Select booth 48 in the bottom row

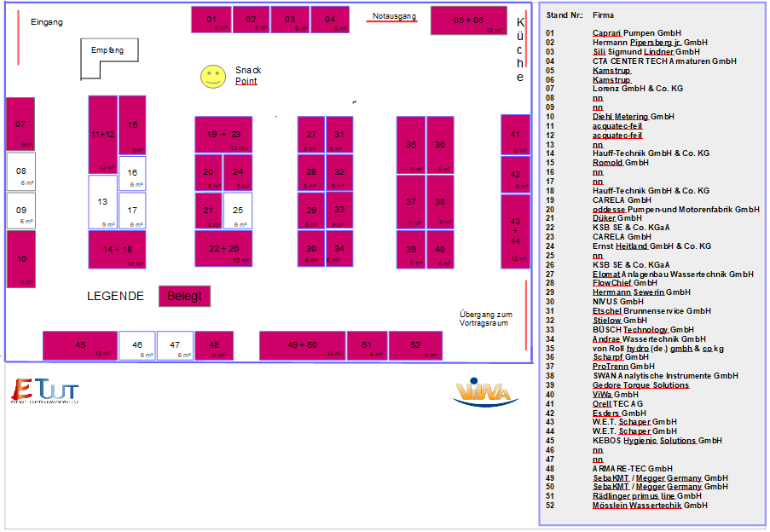(x=214, y=345)
